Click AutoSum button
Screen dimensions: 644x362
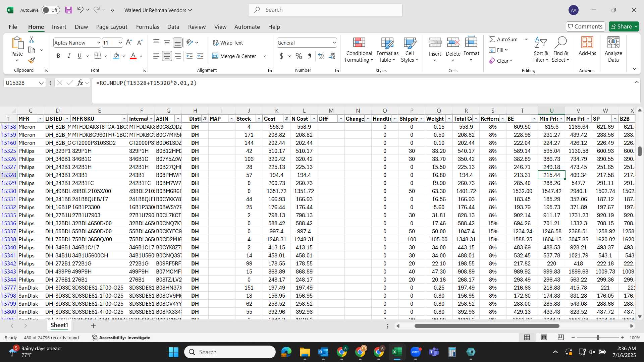click(x=503, y=39)
